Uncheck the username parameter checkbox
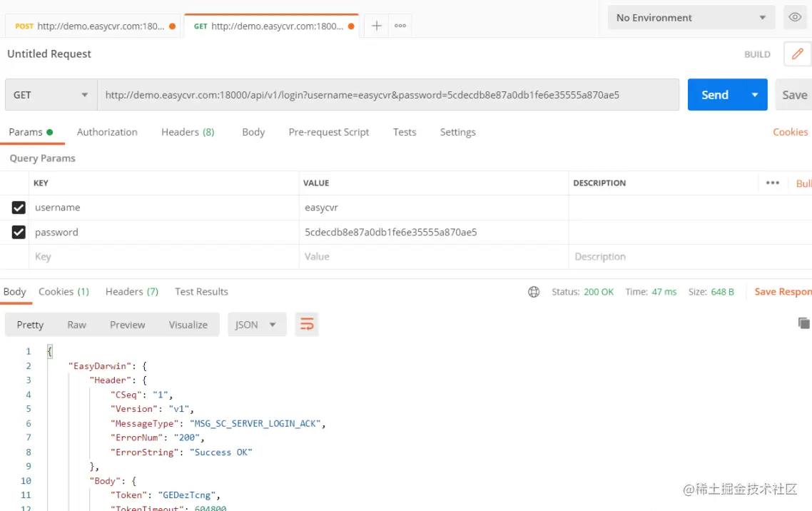The image size is (812, 511). pos(19,208)
